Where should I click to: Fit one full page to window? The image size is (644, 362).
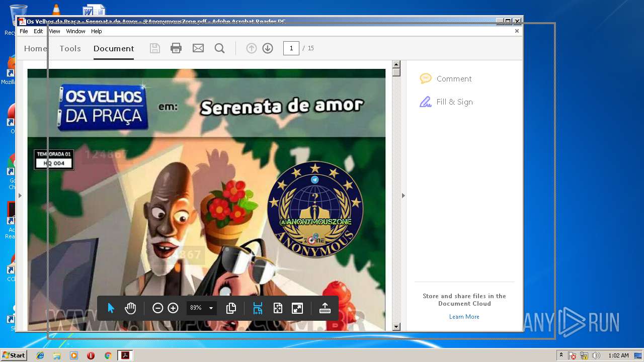tap(278, 308)
